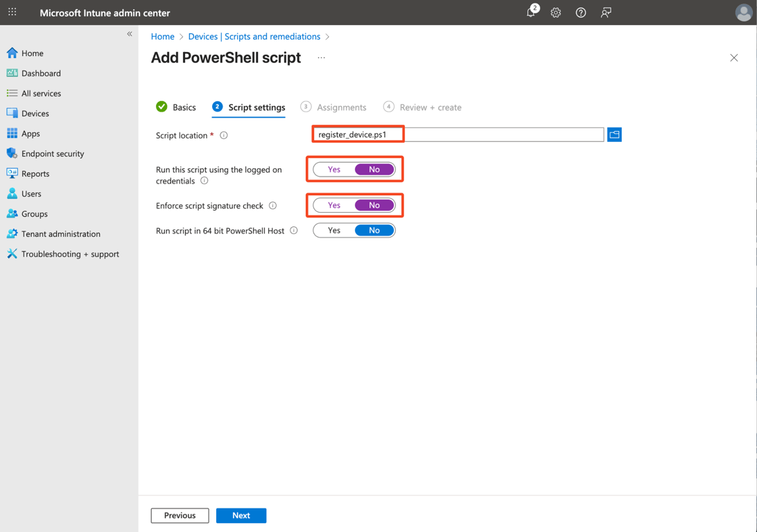Open the account profile avatar
757x532 pixels.
tap(743, 12)
